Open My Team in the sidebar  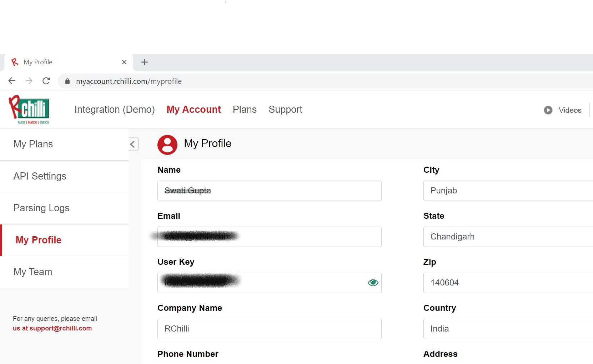click(64, 272)
